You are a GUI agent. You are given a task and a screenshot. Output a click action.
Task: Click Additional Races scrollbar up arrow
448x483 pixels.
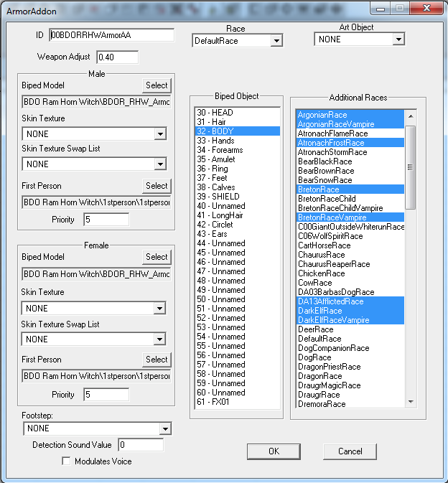pos(411,116)
